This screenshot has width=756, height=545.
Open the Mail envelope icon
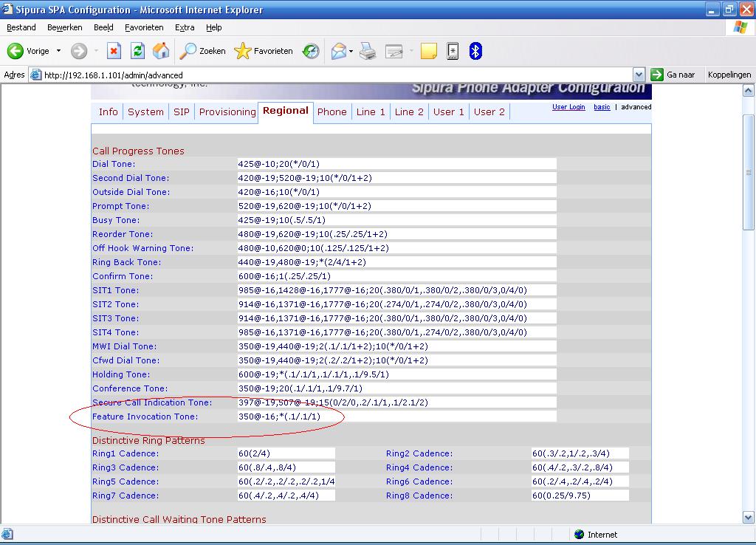click(339, 51)
